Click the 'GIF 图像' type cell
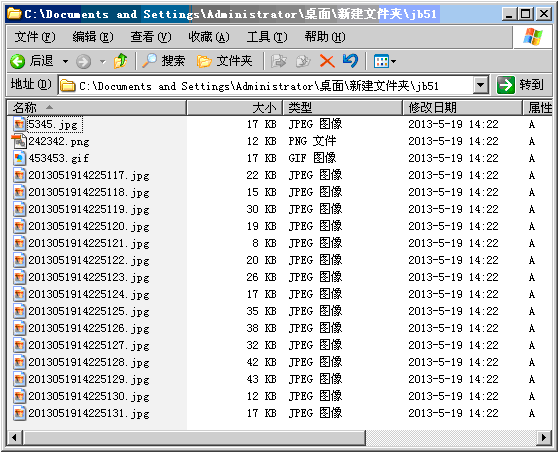This screenshot has height=453, width=559. pyautogui.click(x=312, y=158)
